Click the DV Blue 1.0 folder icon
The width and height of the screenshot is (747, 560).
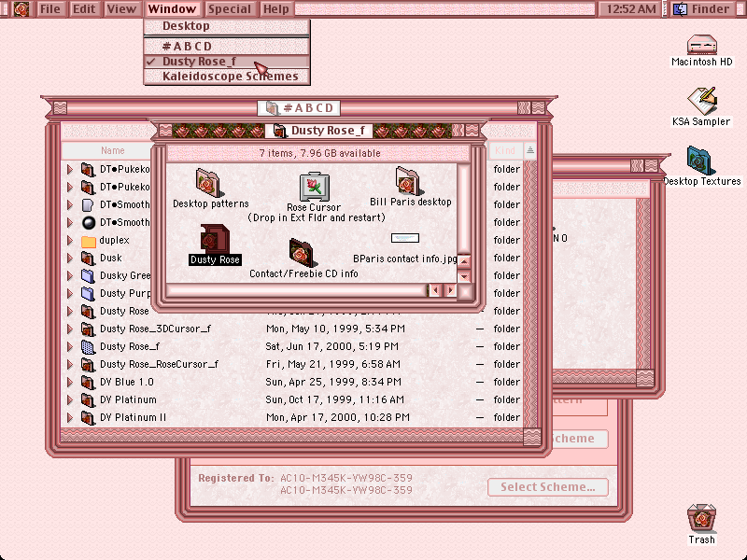click(88, 383)
